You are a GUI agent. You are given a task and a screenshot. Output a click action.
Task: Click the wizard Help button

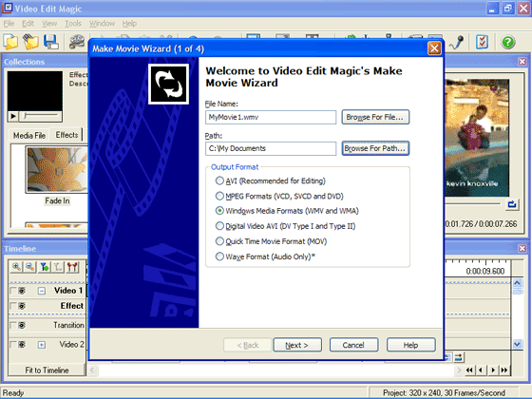pos(410,345)
